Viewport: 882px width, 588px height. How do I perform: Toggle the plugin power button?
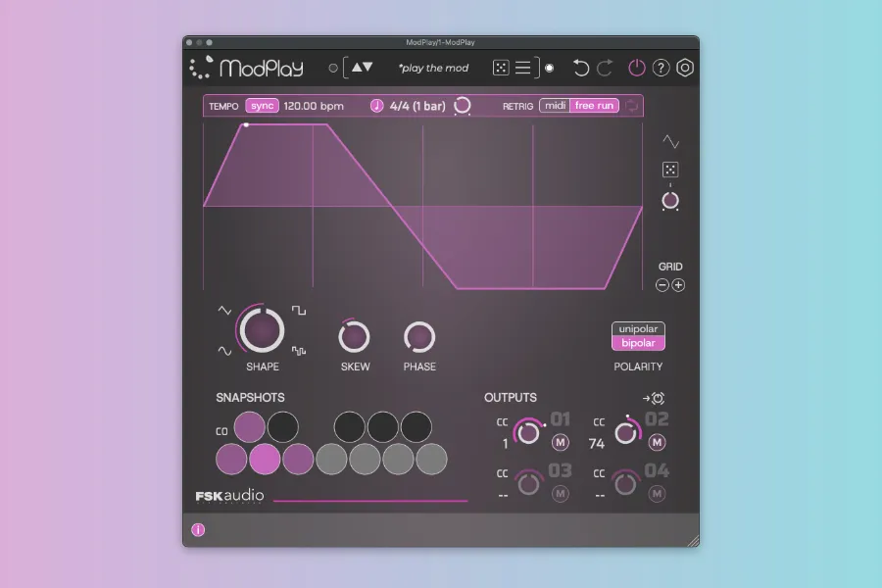(x=637, y=68)
